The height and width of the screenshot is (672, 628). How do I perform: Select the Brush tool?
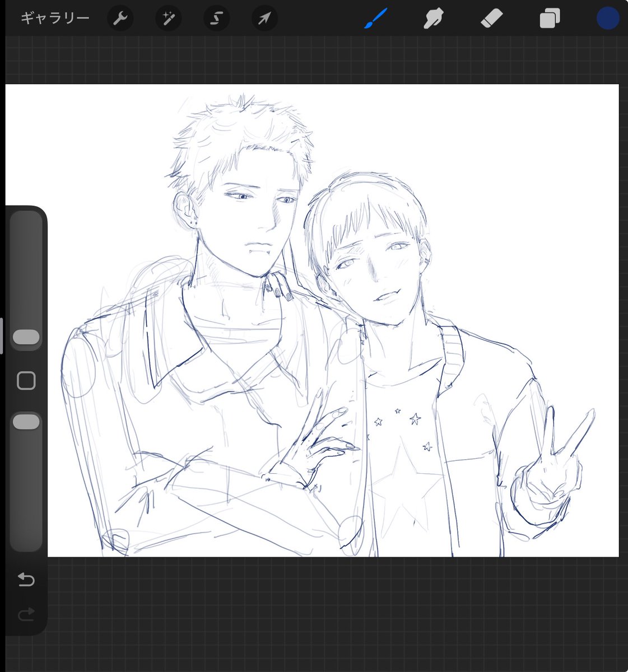coord(375,18)
